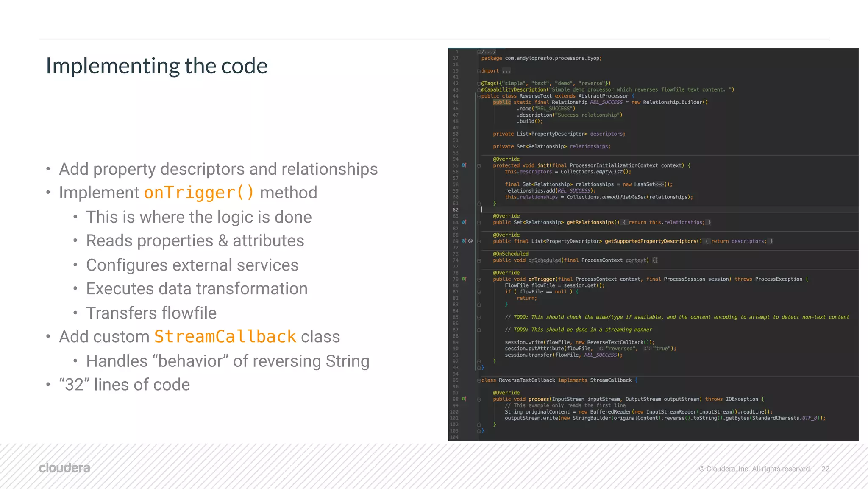This screenshot has width=868, height=489.
Task: Click the session.putAttribute line
Action: pyautogui.click(x=590, y=349)
